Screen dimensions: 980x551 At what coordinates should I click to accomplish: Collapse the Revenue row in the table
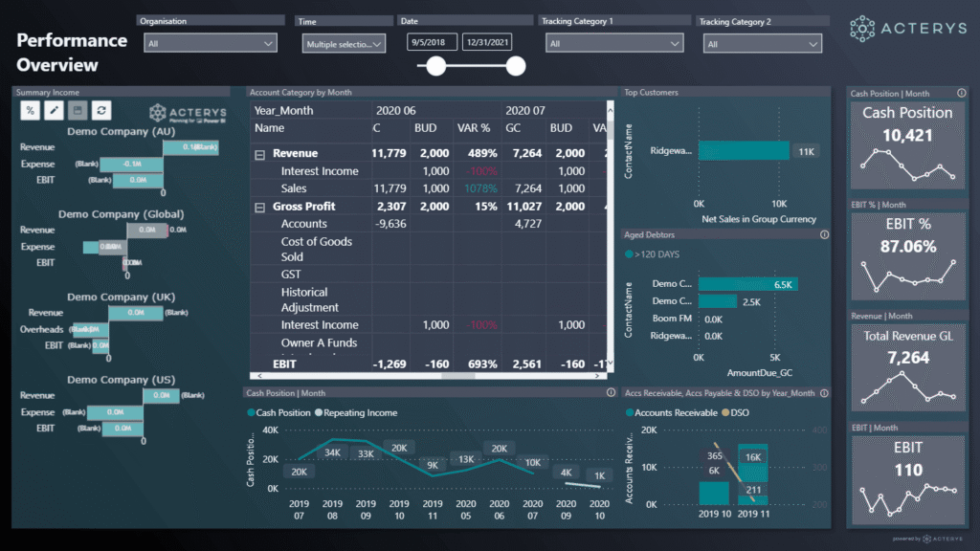coord(260,154)
